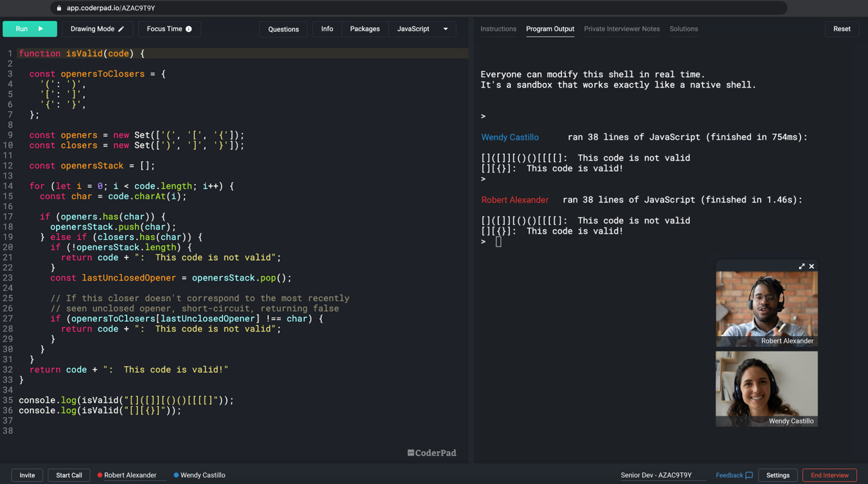This screenshot has width=868, height=484.
Task: View Private Interviewer Notes
Action: coord(621,29)
